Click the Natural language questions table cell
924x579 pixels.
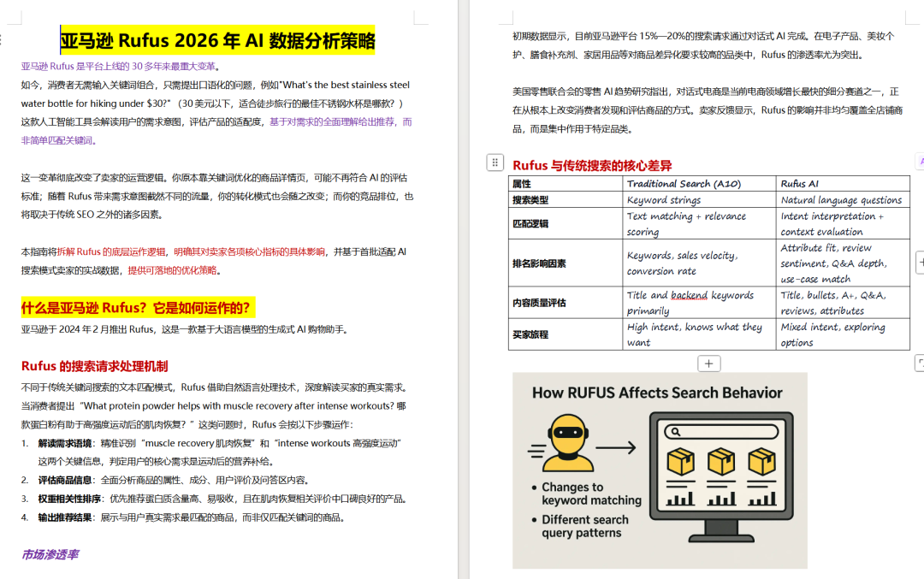[x=841, y=199]
